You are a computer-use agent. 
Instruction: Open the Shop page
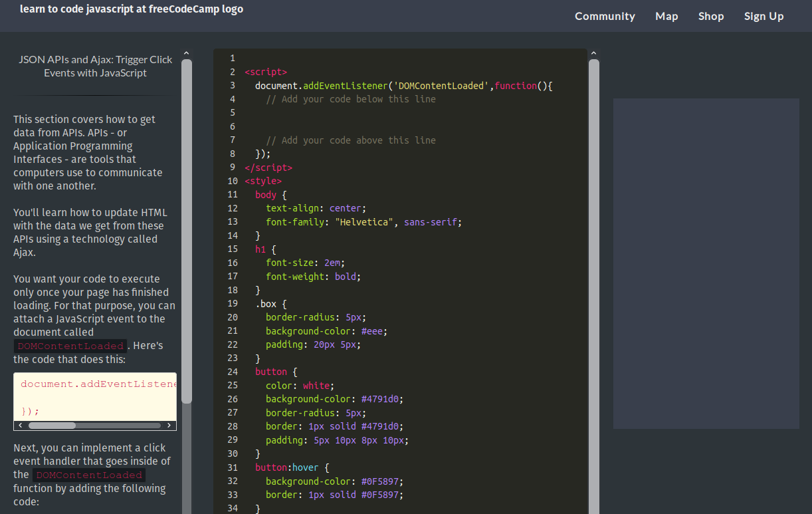tap(711, 16)
